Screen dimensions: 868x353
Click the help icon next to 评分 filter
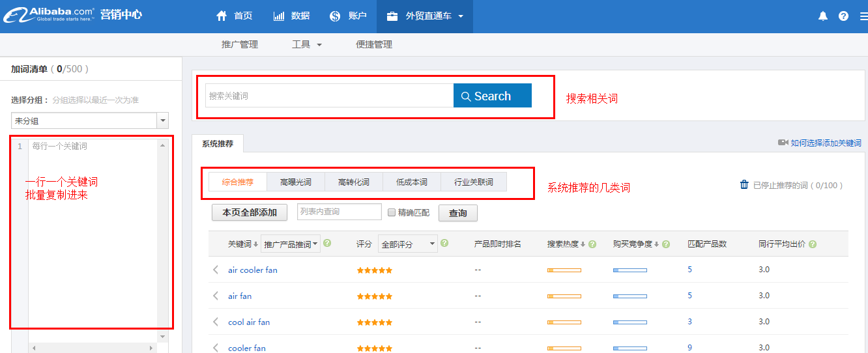click(x=444, y=244)
